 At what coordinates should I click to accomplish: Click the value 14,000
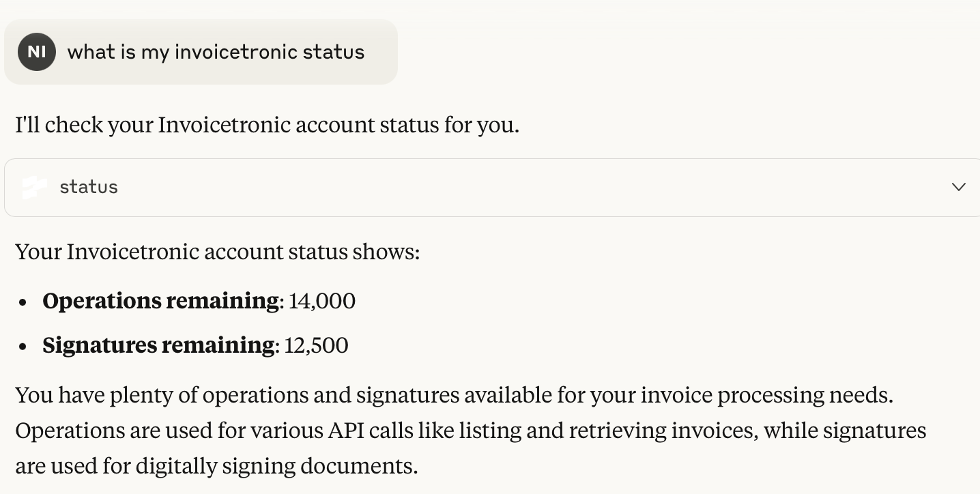point(322,301)
